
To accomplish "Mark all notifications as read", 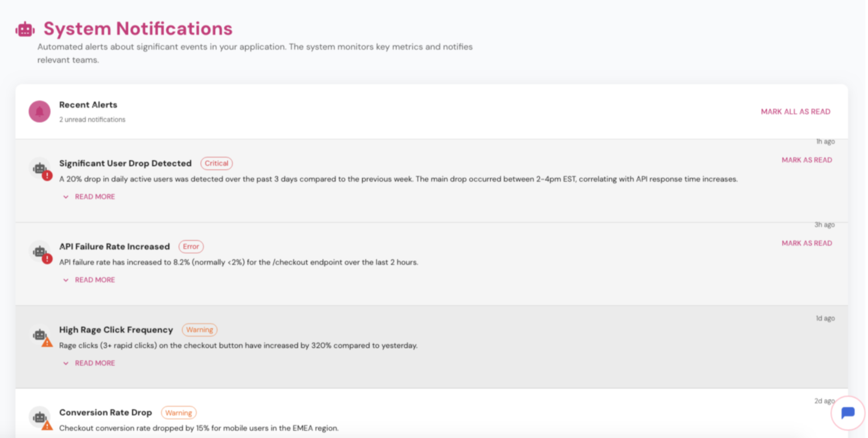I will point(795,112).
